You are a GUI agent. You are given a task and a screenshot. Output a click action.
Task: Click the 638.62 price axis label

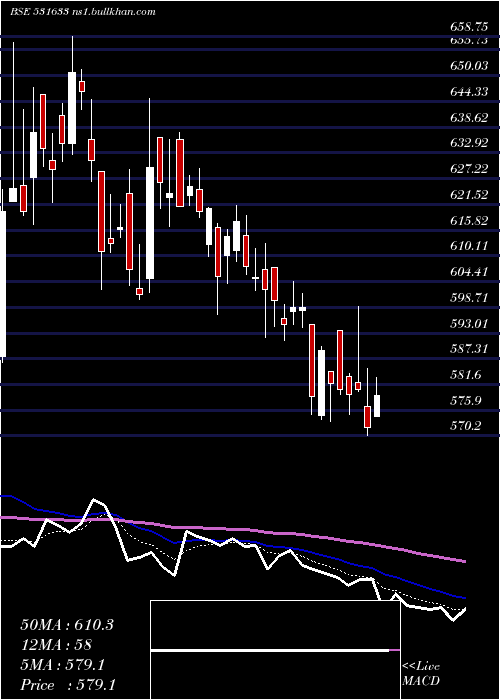(469, 117)
